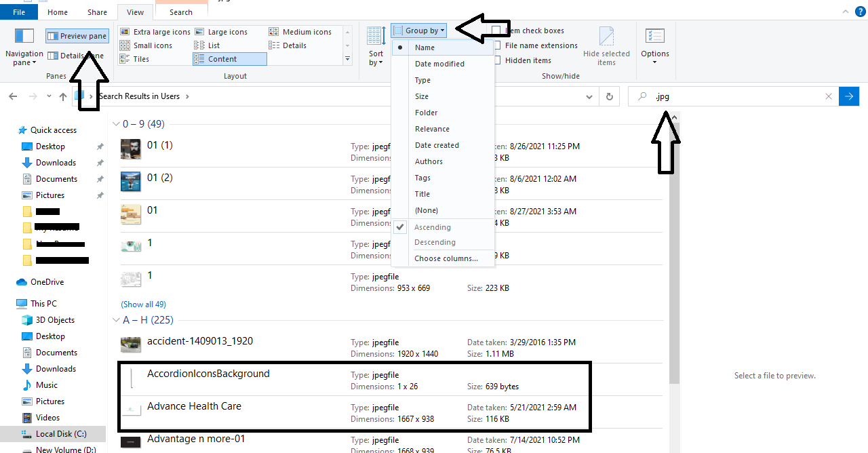The height and width of the screenshot is (453, 868).
Task: Click the blue search arrow button
Action: (x=848, y=97)
